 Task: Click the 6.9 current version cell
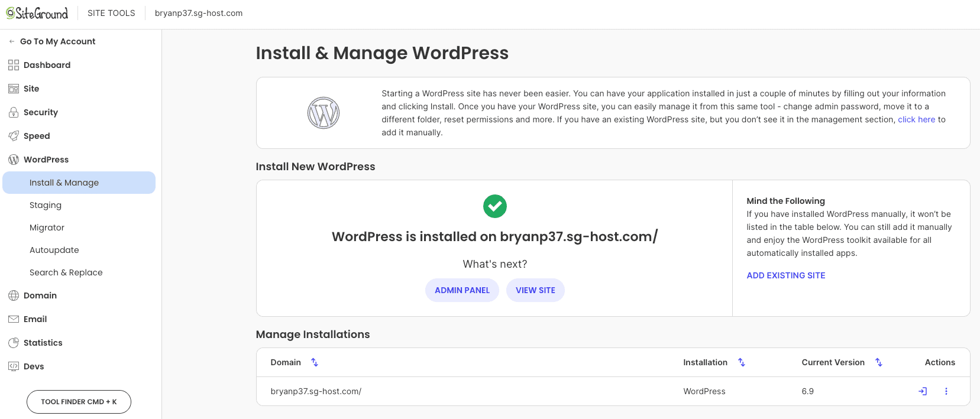808,391
